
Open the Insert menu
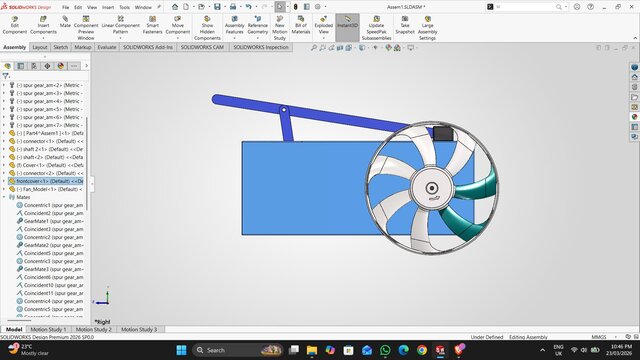click(108, 7)
